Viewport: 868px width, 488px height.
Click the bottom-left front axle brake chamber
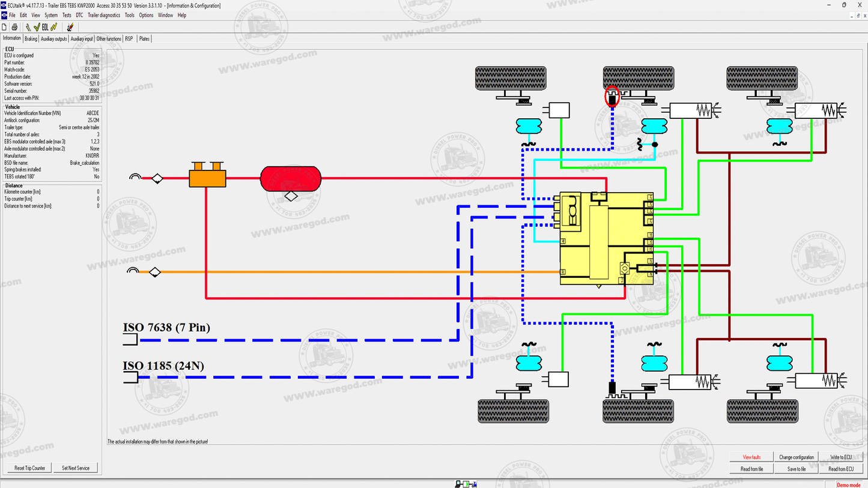click(x=559, y=379)
